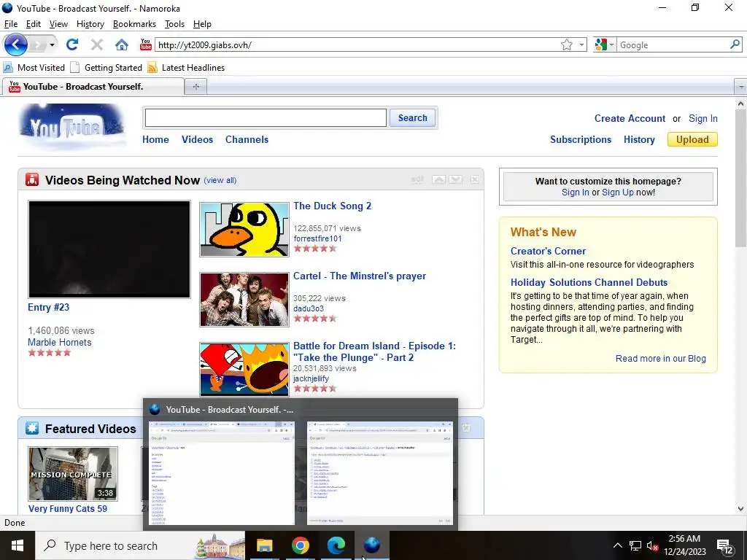Screen dimensions: 747x560
Task: Open forrestfire101 channel link
Action: (x=317, y=238)
